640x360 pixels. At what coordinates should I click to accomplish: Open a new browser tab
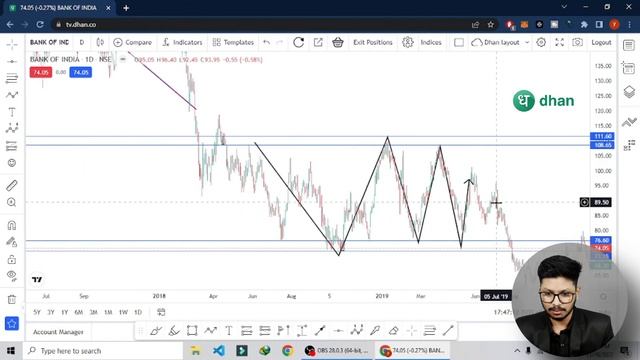click(x=126, y=8)
